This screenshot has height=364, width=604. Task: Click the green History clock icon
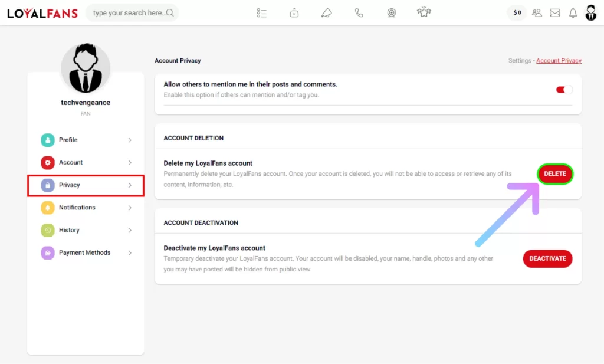(48, 230)
